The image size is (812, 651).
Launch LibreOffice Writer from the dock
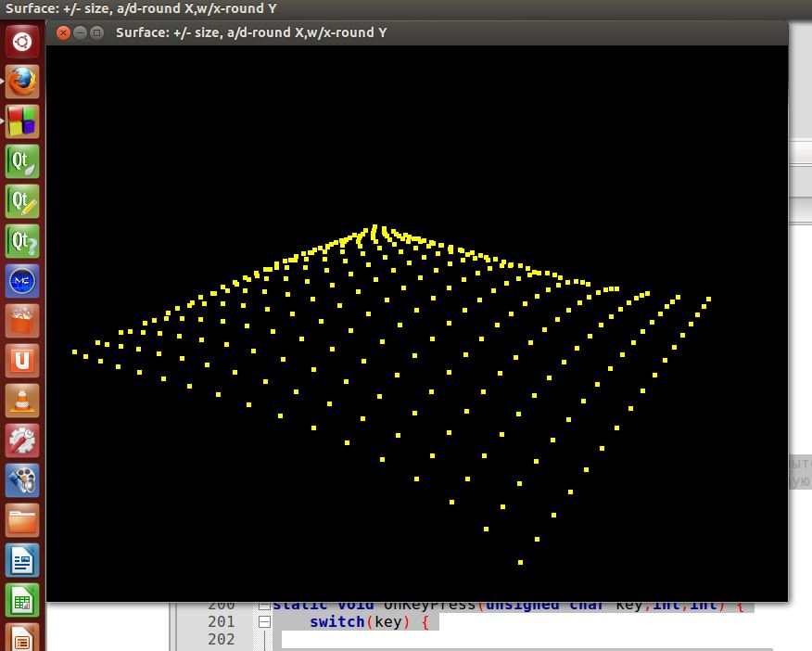coord(22,560)
